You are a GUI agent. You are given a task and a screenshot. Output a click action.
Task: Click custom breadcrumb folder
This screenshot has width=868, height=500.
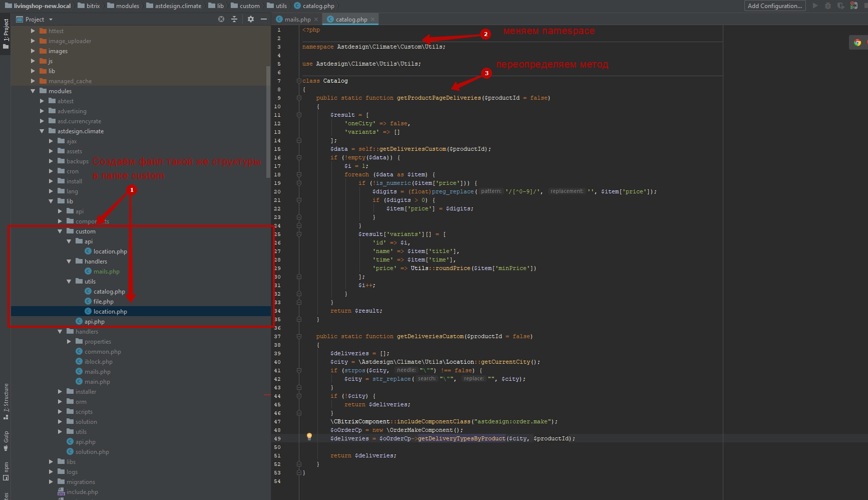click(x=245, y=6)
